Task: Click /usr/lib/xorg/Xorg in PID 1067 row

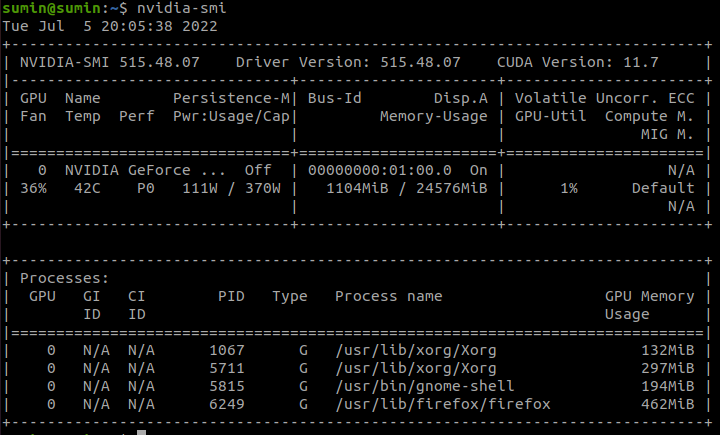Action: (416, 350)
